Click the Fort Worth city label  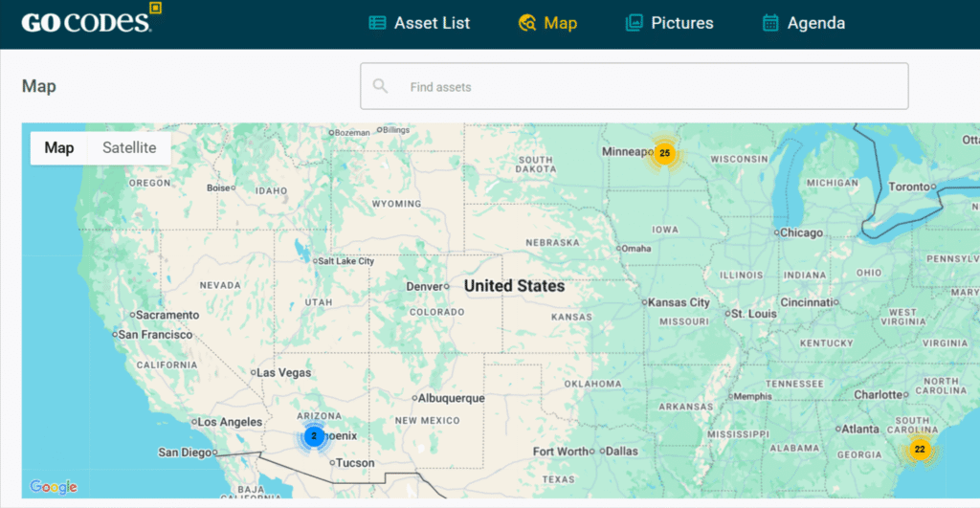[x=561, y=452]
